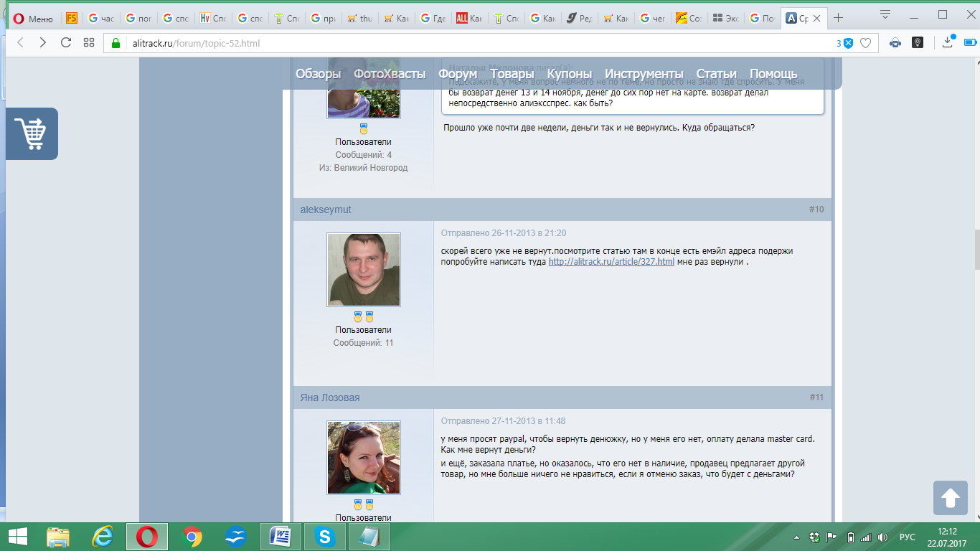Click the alitrack.ru address bar

pyautogui.click(x=473, y=43)
